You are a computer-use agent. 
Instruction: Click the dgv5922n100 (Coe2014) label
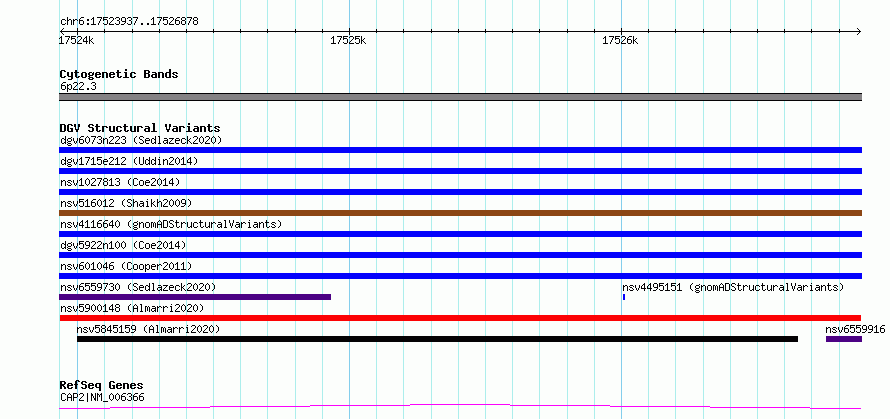(x=123, y=245)
